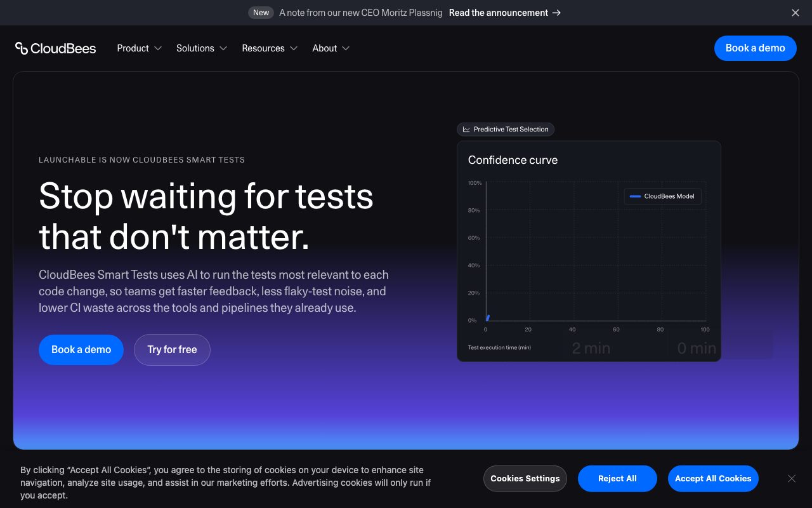Click the arrow after Read the announcement
812x508 pixels.
point(556,13)
